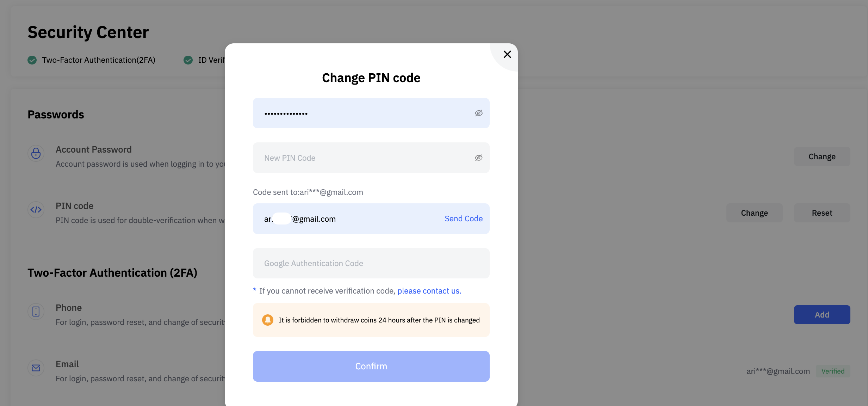The height and width of the screenshot is (406, 868).
Task: Close the Change PIN code dialog
Action: coord(507,54)
